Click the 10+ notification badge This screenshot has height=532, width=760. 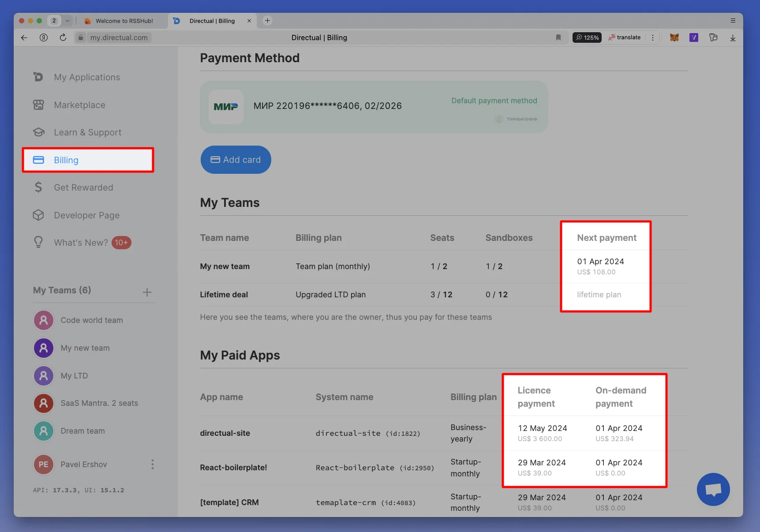click(x=121, y=243)
